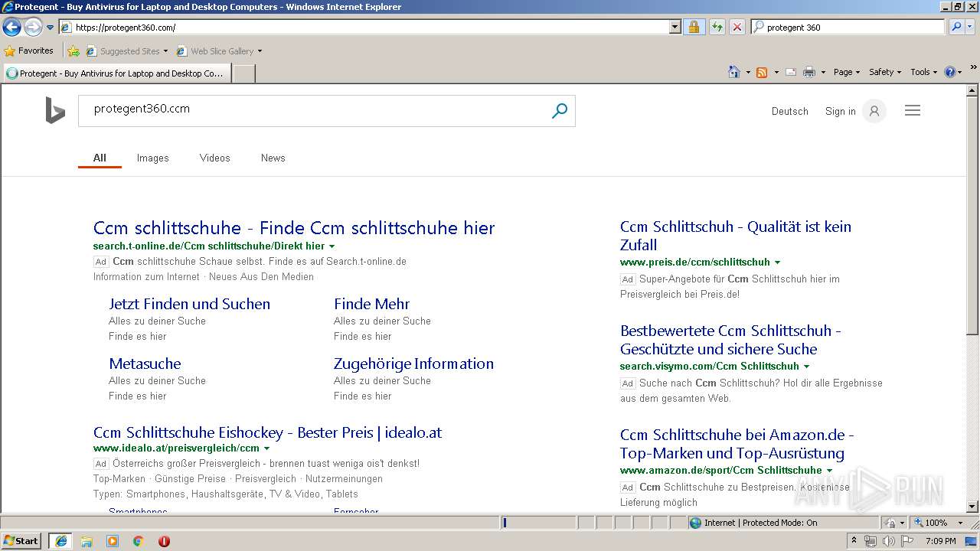Image resolution: width=980 pixels, height=551 pixels.
Task: Expand www.idealo.at URL dropdown arrow
Action: [x=266, y=448]
